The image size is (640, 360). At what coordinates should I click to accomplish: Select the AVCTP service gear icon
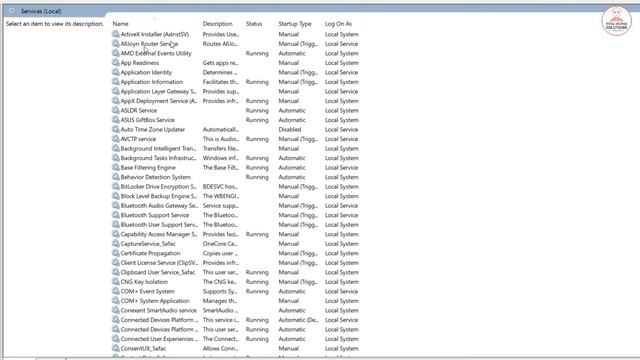pyautogui.click(x=116, y=139)
